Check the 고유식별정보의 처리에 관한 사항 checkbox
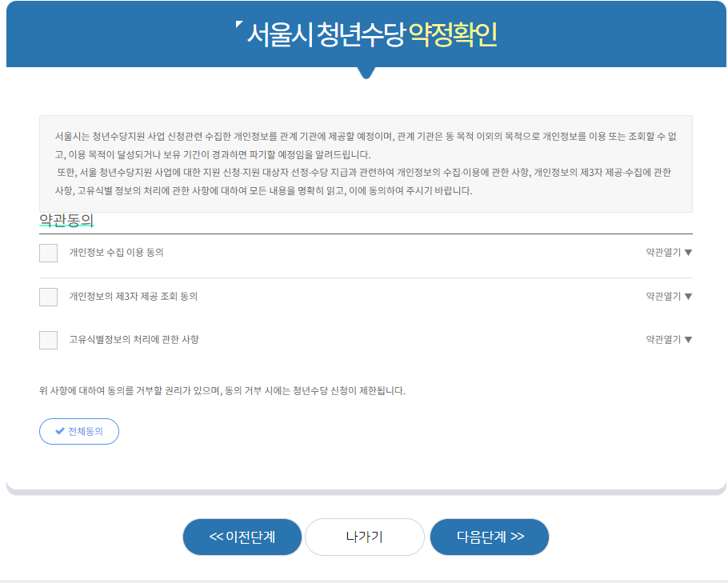This screenshot has height=583, width=728. click(x=48, y=340)
